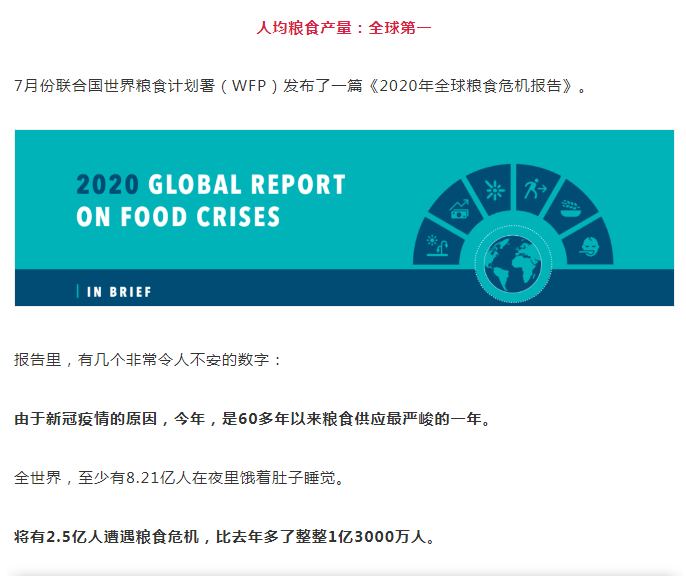Image resolution: width=686 pixels, height=576 pixels.
Task: Click the paragraph mentioning 8.21亿人
Action: click(x=180, y=478)
